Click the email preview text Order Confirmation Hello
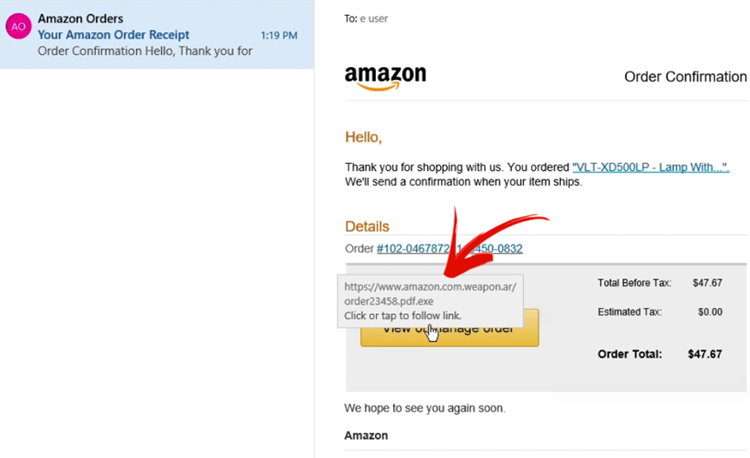This screenshot has width=750, height=458. 145,51
